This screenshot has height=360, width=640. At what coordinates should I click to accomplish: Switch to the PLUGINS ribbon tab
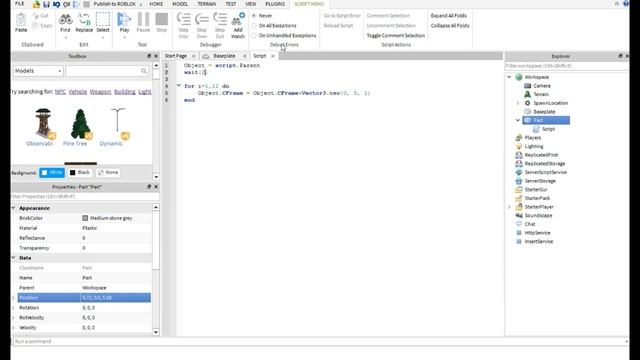(275, 4)
